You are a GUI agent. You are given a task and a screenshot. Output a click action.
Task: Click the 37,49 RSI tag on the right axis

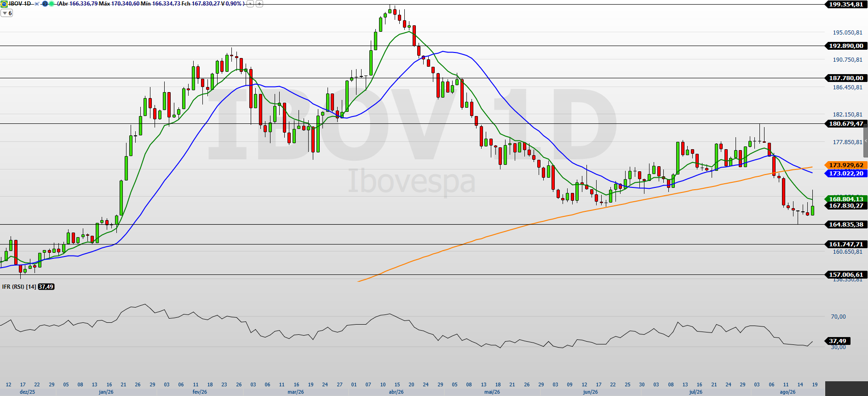(838, 341)
